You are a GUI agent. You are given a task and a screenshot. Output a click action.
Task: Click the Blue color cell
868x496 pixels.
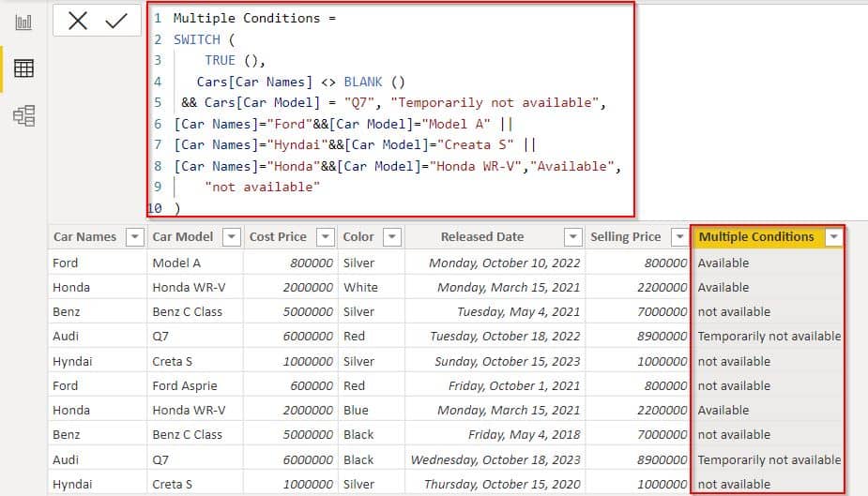[x=356, y=411]
